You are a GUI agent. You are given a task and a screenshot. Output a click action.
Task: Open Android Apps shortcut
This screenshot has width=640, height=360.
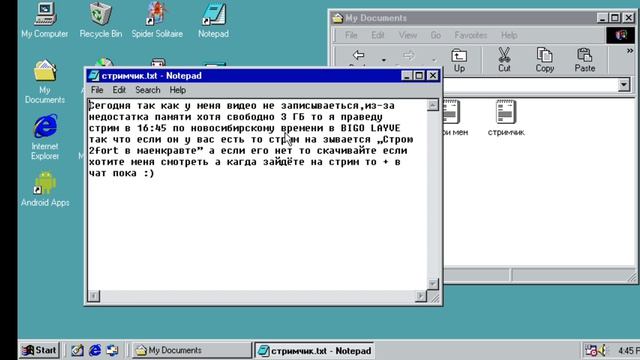[x=45, y=189]
